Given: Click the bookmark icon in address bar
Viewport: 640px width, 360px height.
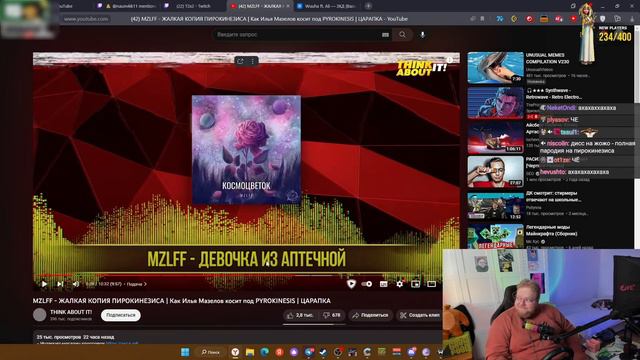Looking at the screenshot, I should 482,19.
